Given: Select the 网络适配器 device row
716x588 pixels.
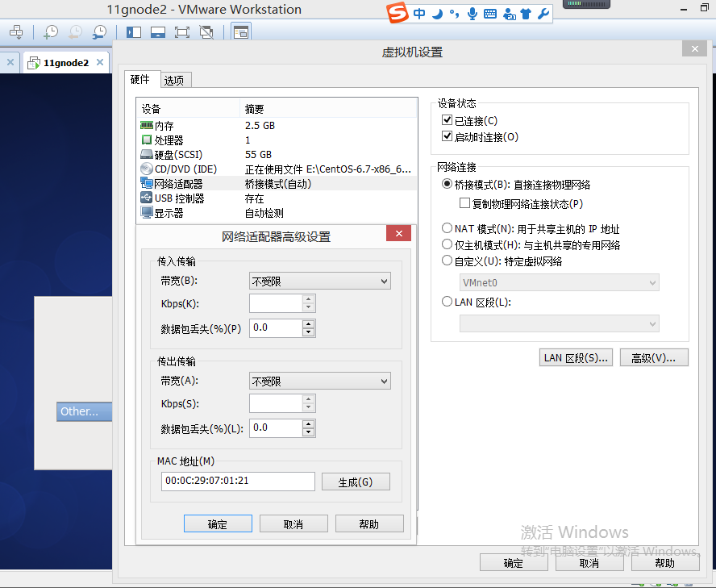Looking at the screenshot, I should pos(277,184).
